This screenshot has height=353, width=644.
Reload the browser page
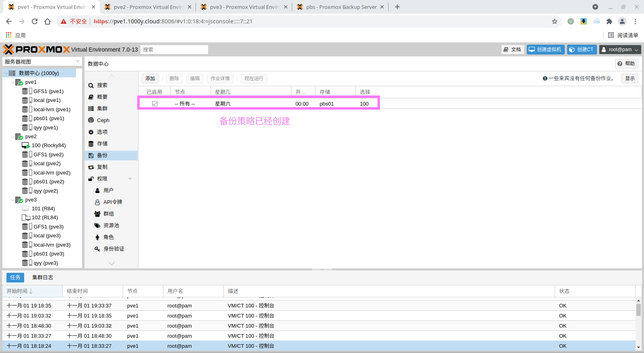pos(35,21)
